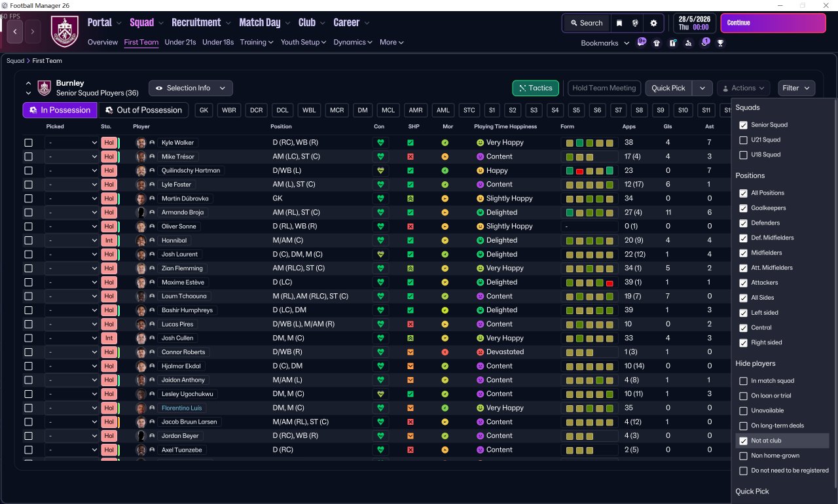Click the shirt icon in the bookmarks bar

point(657,43)
